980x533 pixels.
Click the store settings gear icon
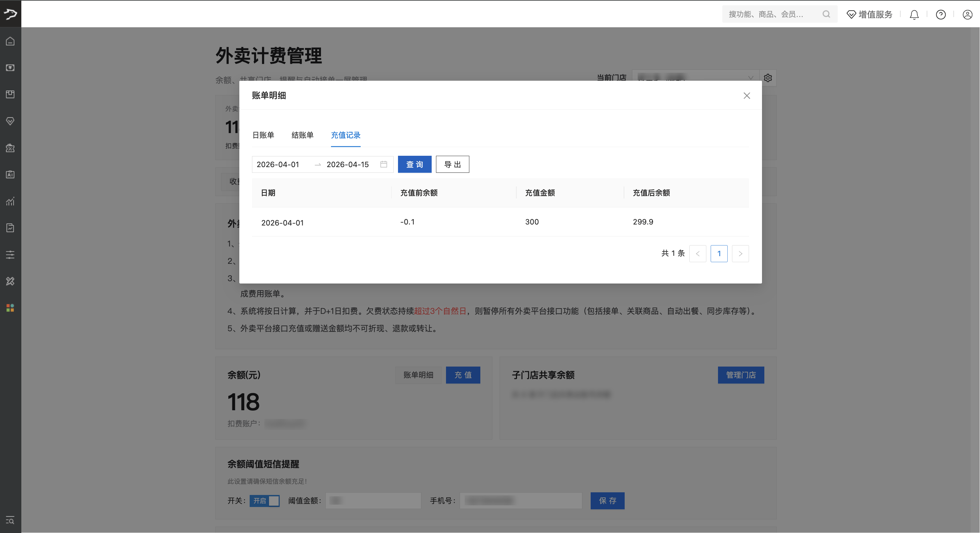coord(768,78)
